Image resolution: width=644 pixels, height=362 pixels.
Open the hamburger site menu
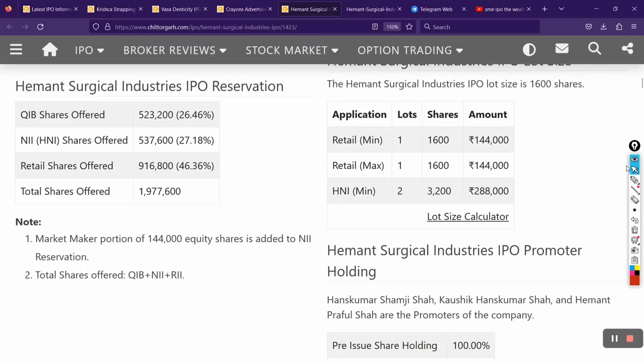tap(16, 49)
